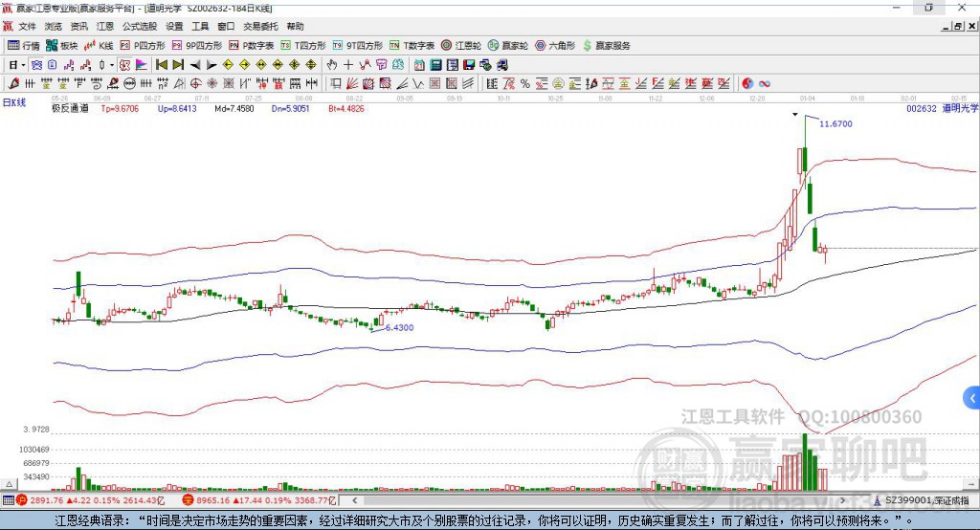Click SZ399001 深证成指 in status bar
This screenshot has width=980, height=530.
click(926, 500)
